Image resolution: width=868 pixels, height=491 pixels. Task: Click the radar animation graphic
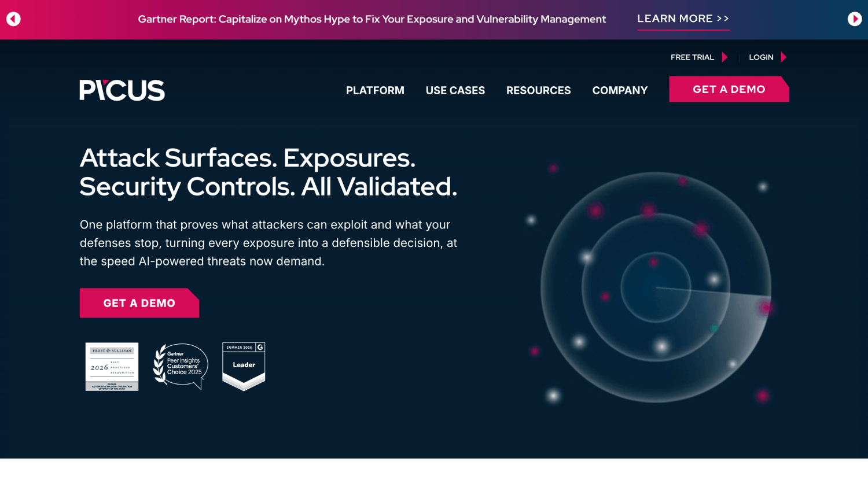tap(656, 287)
